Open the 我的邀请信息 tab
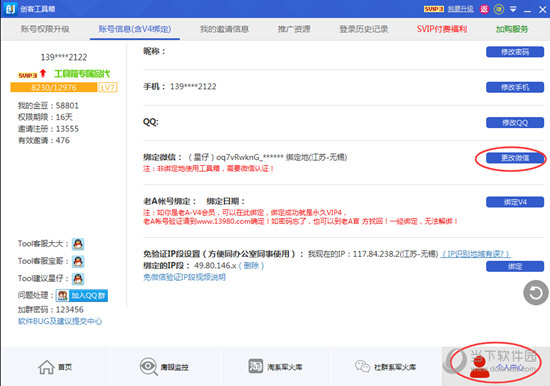The image size is (550, 386). (224, 29)
